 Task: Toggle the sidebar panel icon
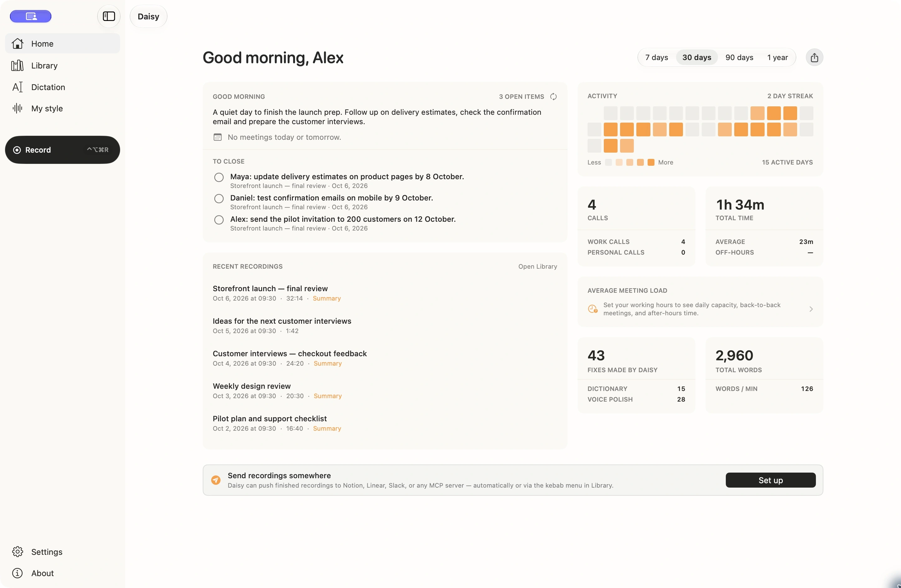(109, 16)
